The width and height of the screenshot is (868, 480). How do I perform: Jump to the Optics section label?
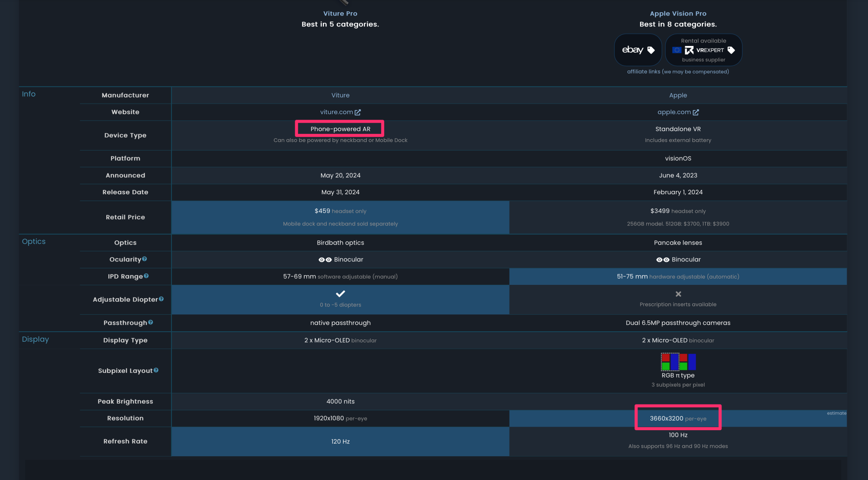pos(33,242)
